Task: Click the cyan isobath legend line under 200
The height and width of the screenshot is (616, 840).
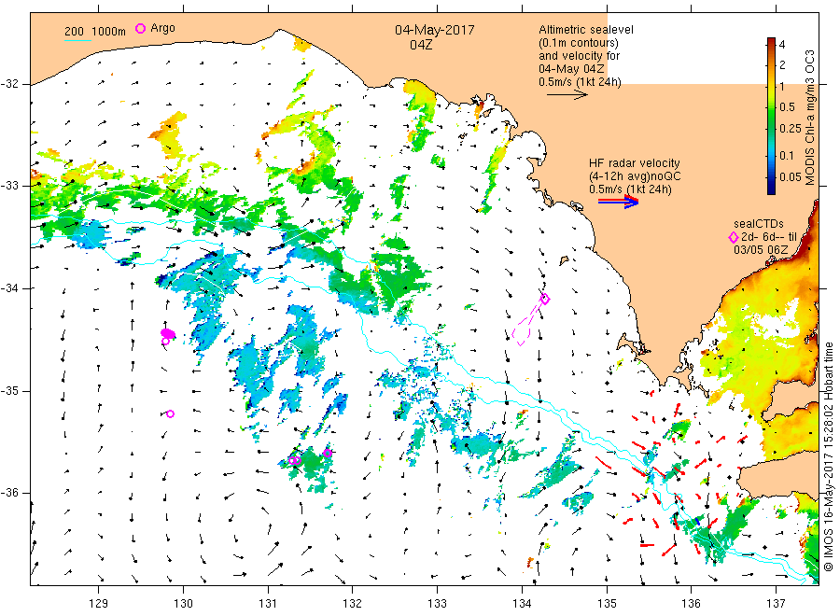Action: tap(77, 40)
